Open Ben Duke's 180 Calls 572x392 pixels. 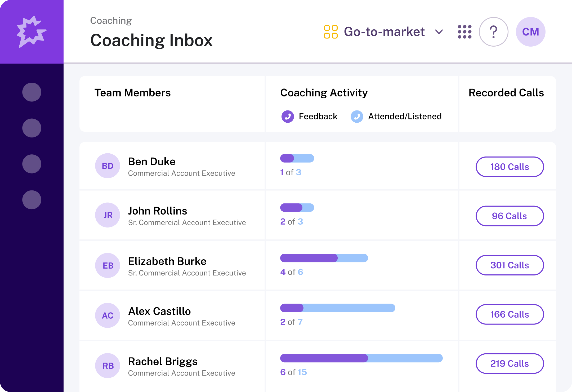point(510,167)
